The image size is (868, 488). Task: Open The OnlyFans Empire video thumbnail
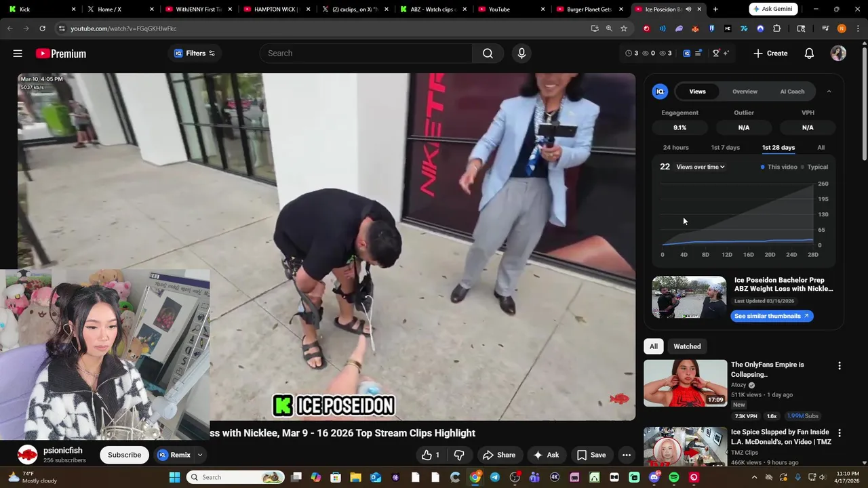tap(685, 383)
